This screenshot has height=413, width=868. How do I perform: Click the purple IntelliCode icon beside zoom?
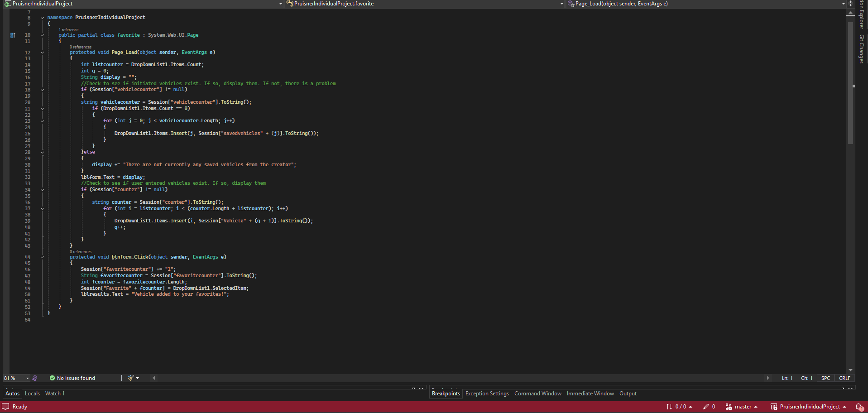(34, 378)
